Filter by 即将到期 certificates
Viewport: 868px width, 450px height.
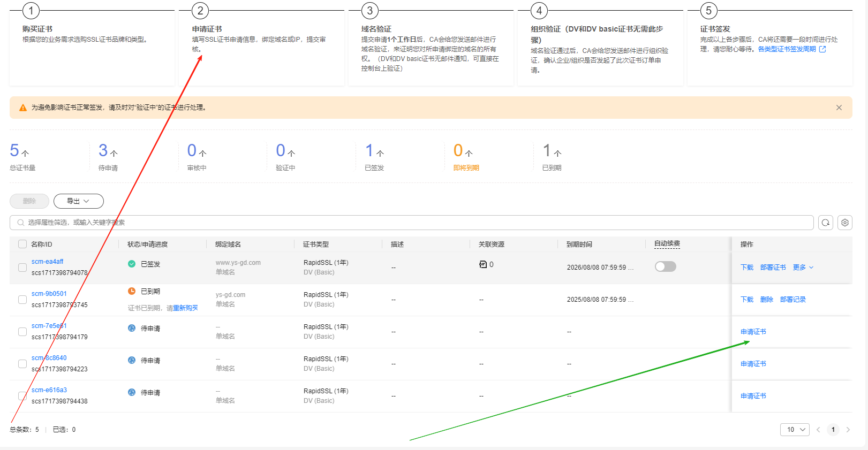click(x=466, y=157)
